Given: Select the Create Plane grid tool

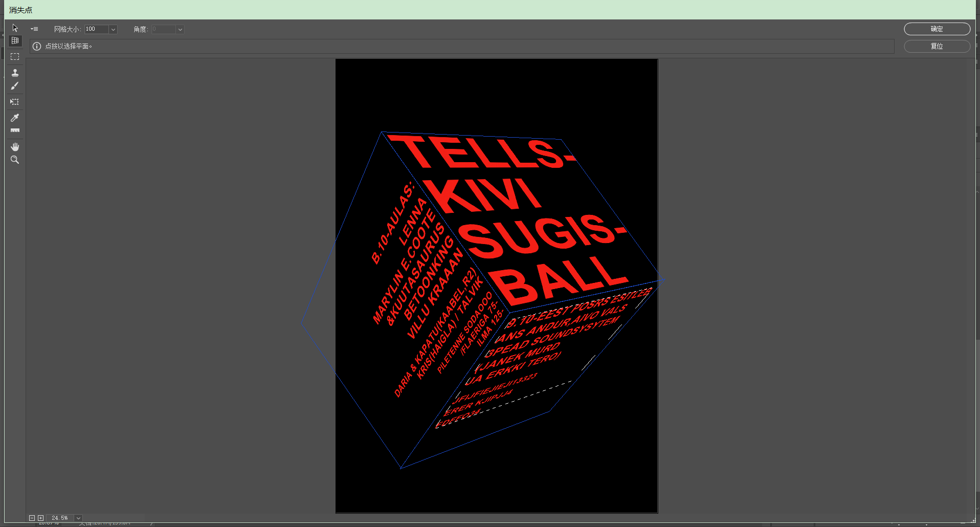Looking at the screenshot, I should (15, 40).
